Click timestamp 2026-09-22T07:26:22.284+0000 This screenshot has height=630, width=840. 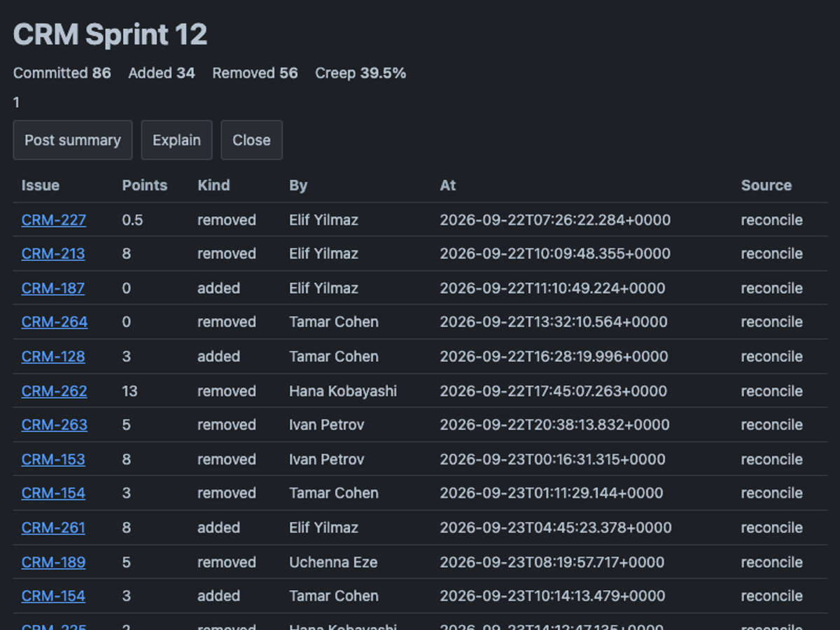(555, 220)
